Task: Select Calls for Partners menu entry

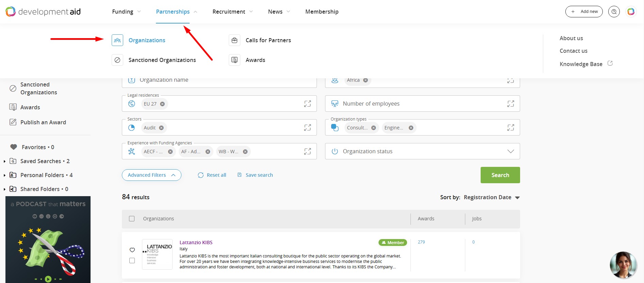Action: 268,40
